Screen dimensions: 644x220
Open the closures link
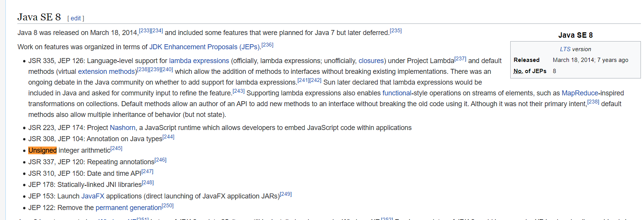pyautogui.click(x=371, y=61)
